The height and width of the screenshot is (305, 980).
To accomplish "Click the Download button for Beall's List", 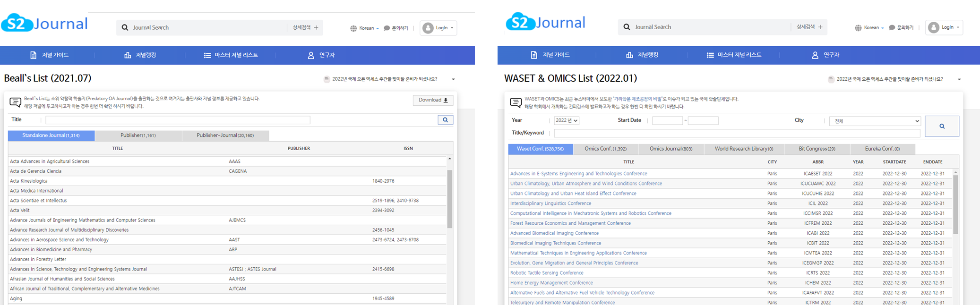I will click(x=433, y=100).
